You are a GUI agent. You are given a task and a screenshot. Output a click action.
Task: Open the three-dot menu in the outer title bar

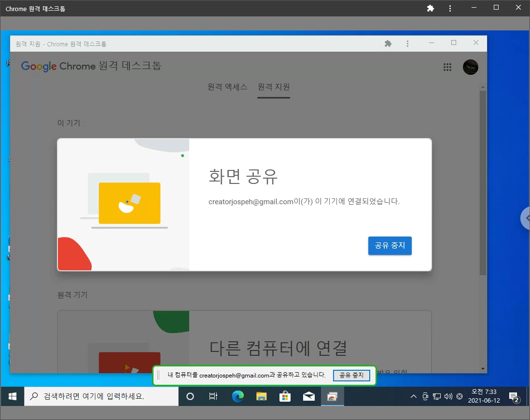click(450, 9)
